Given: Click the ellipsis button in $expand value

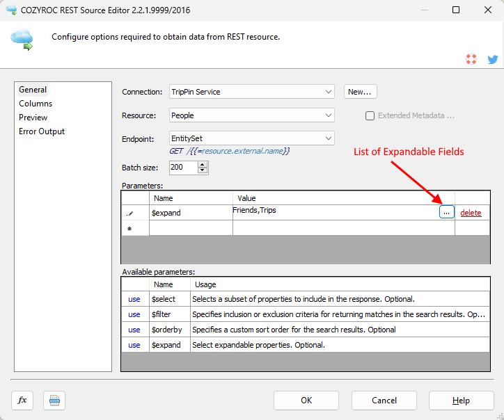Looking at the screenshot, I should pos(446,212).
